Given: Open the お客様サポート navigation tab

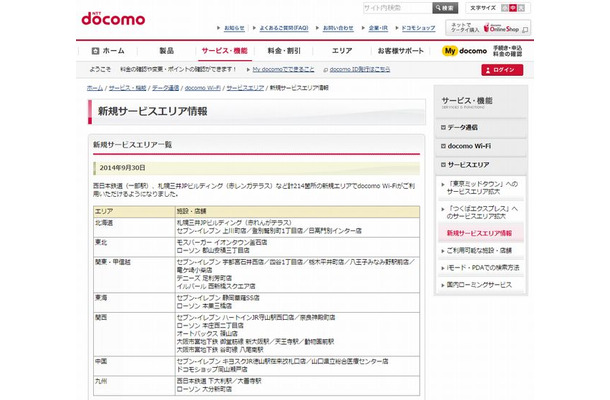Looking at the screenshot, I should [400, 51].
